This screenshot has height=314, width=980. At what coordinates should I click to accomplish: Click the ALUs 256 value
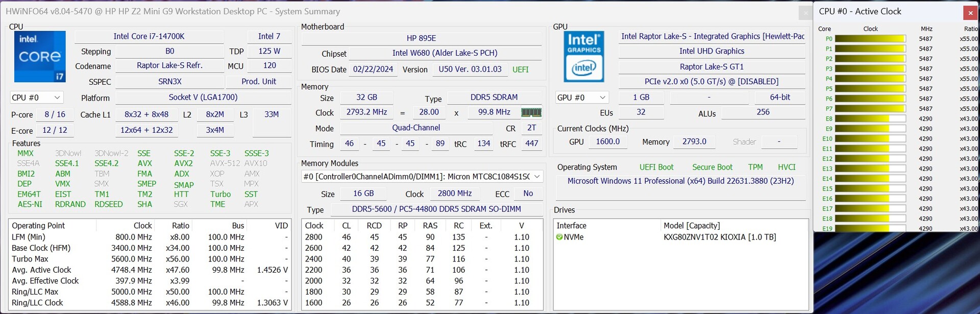coord(763,112)
